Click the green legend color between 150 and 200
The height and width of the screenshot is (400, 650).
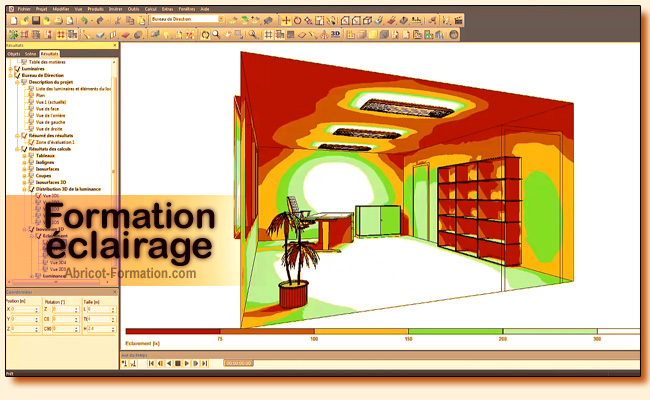[x=456, y=331]
